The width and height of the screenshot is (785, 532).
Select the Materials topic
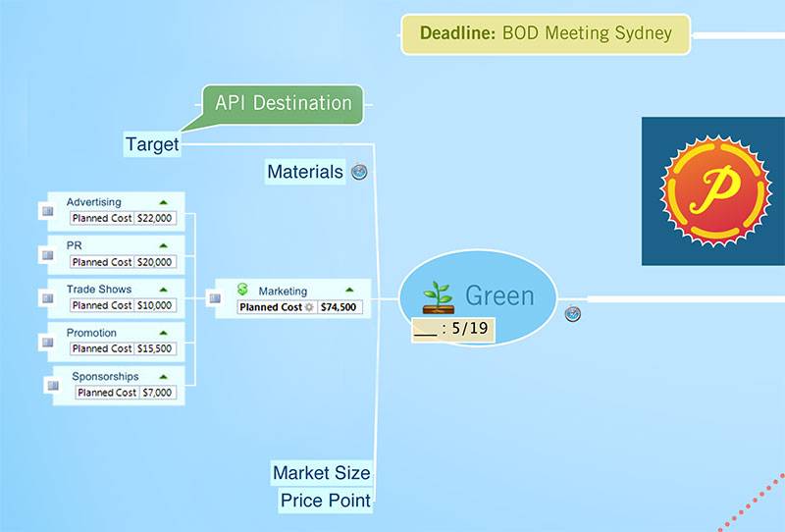pyautogui.click(x=305, y=172)
